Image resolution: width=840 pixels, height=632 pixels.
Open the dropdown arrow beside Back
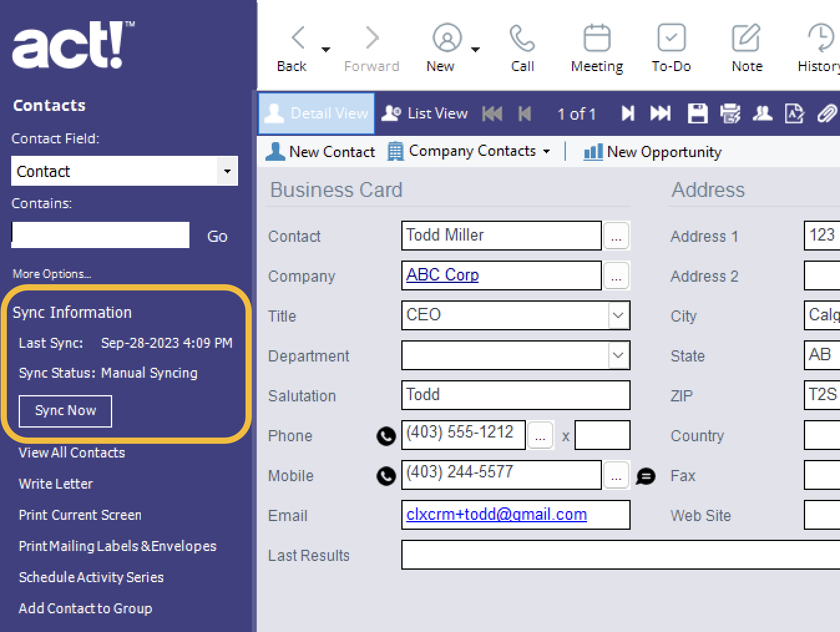pos(326,49)
